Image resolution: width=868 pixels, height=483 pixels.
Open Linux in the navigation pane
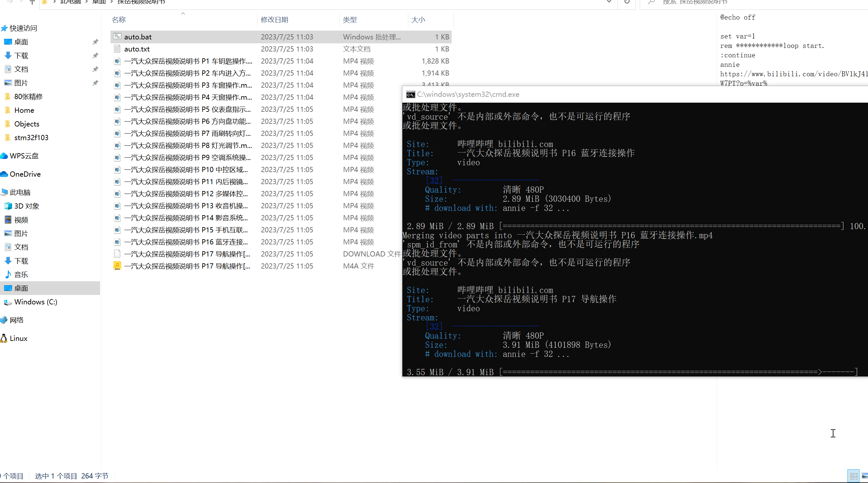(18, 338)
